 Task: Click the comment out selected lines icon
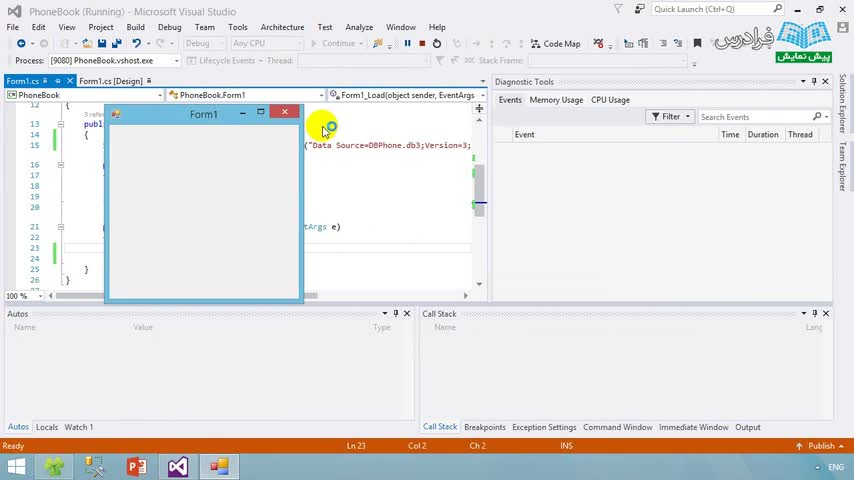click(x=663, y=44)
